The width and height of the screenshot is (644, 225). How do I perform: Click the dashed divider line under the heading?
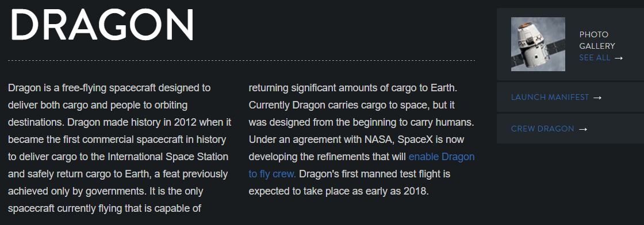241,61
